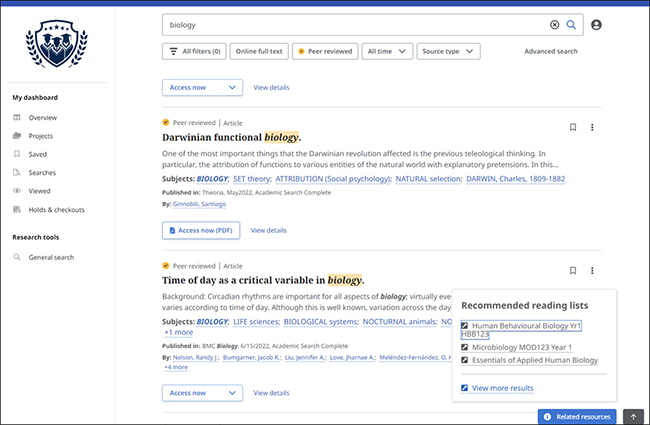Click author Liu, Jennifer A.
Viewport: 650px width, 425px height.
tap(305, 357)
